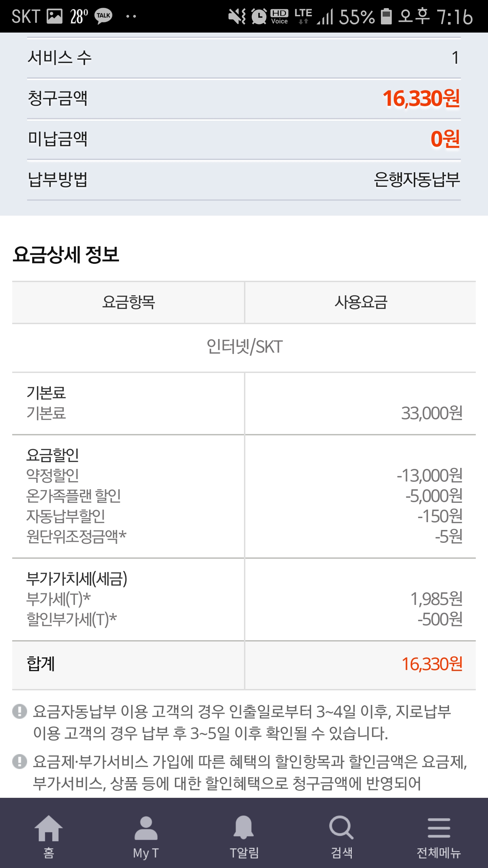This screenshot has height=868, width=488.
Task: Tap the 은행자동납부 payment method value
Action: pos(416,179)
